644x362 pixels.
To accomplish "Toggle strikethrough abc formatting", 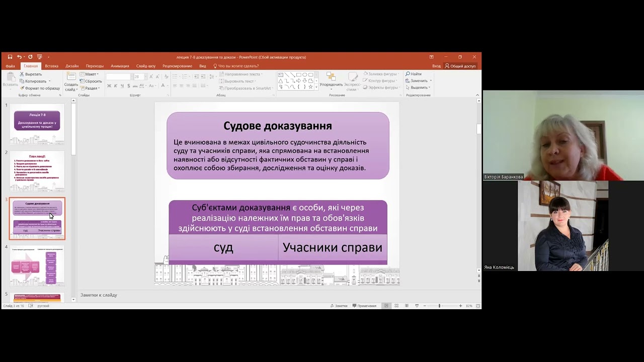I will 135,86.
